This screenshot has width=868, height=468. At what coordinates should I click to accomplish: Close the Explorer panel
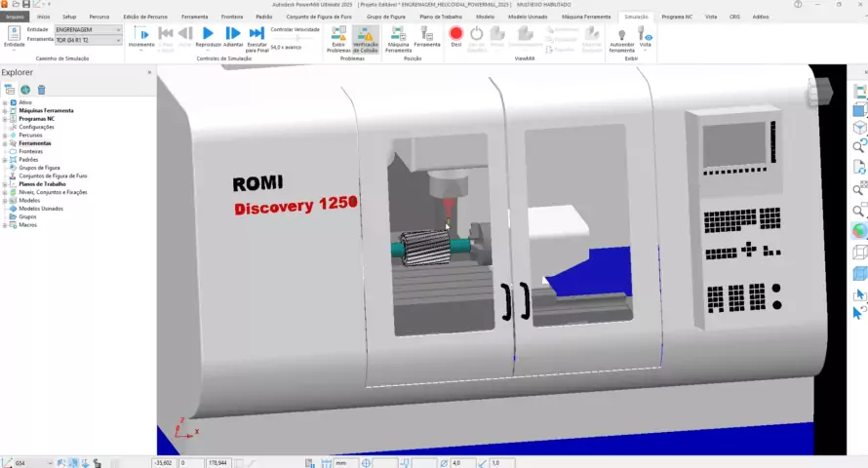[149, 72]
